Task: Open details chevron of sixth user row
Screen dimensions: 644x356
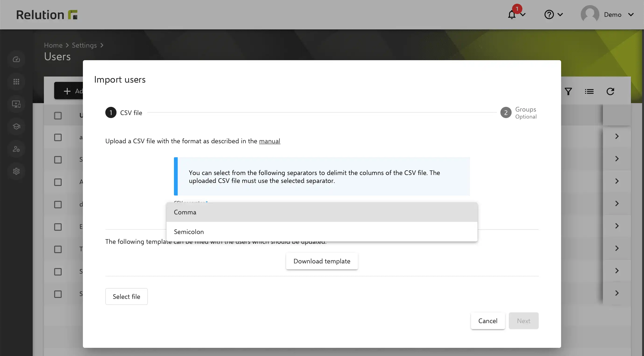Action: pos(617,248)
